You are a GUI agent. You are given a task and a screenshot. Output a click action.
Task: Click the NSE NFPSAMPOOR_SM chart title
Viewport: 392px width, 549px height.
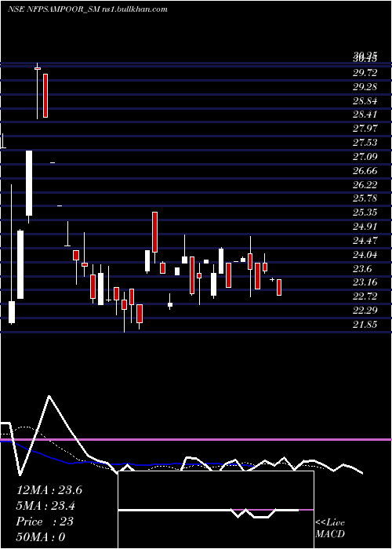[87, 9]
